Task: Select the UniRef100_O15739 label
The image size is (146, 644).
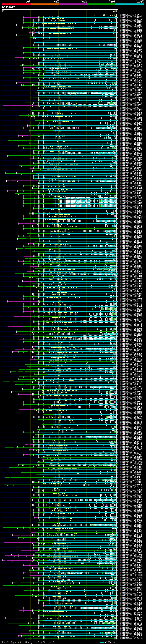Action: click(x=131, y=318)
